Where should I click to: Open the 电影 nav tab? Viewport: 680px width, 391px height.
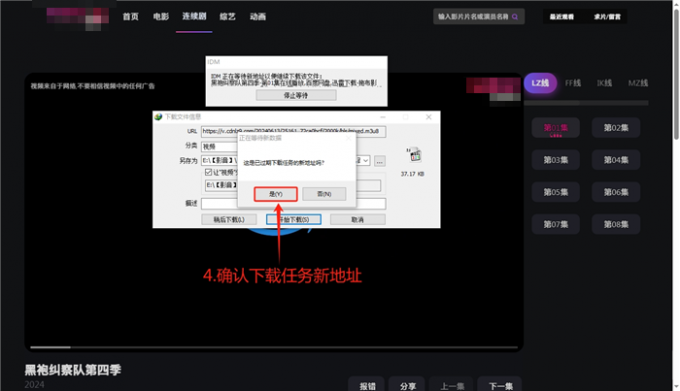161,17
